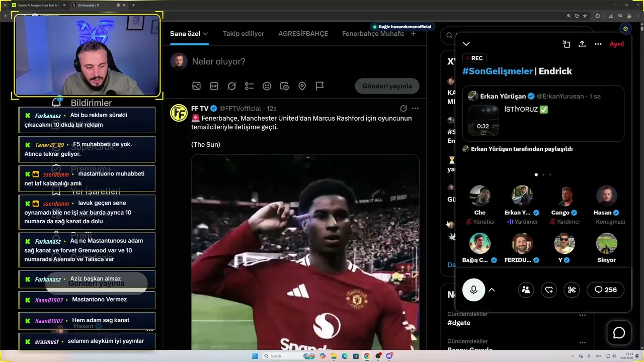Viewport: 644px width, 362px height.
Task: Add a poll to the new post
Action: pyautogui.click(x=249, y=86)
